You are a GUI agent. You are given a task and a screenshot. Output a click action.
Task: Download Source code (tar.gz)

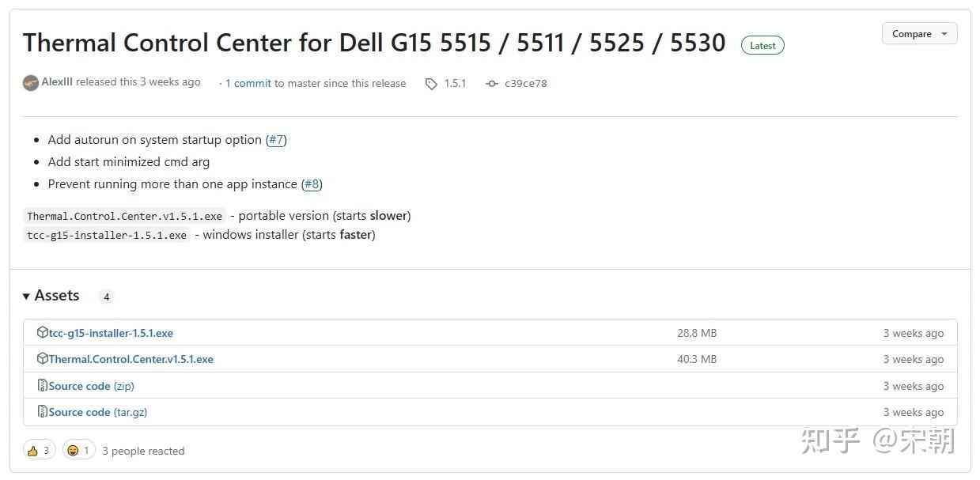pyautogui.click(x=98, y=412)
